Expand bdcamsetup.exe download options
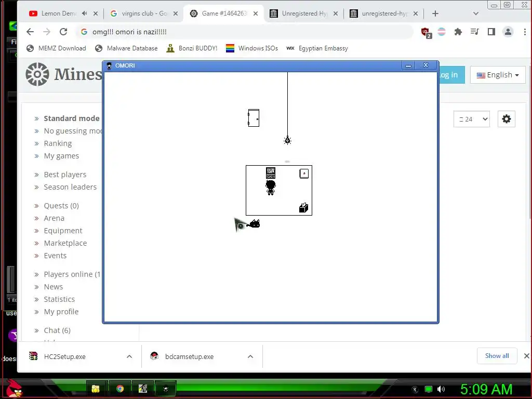Viewport: 532px width, 399px height. click(x=250, y=356)
